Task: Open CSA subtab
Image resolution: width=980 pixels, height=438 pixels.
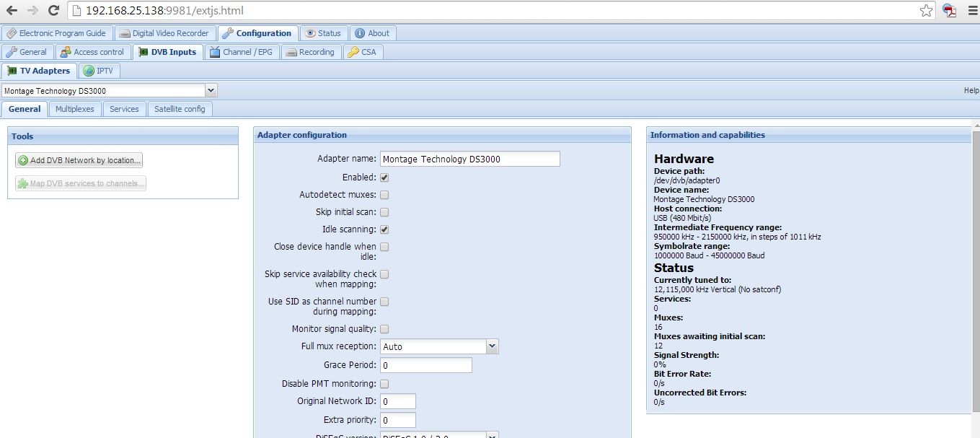Action: pos(363,52)
